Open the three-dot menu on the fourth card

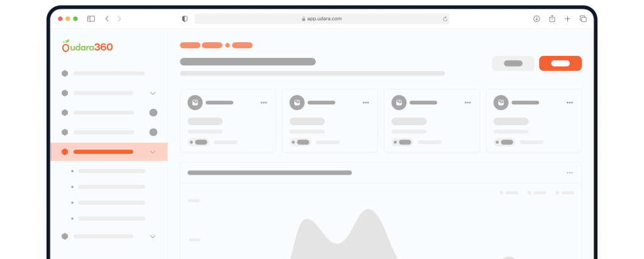tap(570, 102)
